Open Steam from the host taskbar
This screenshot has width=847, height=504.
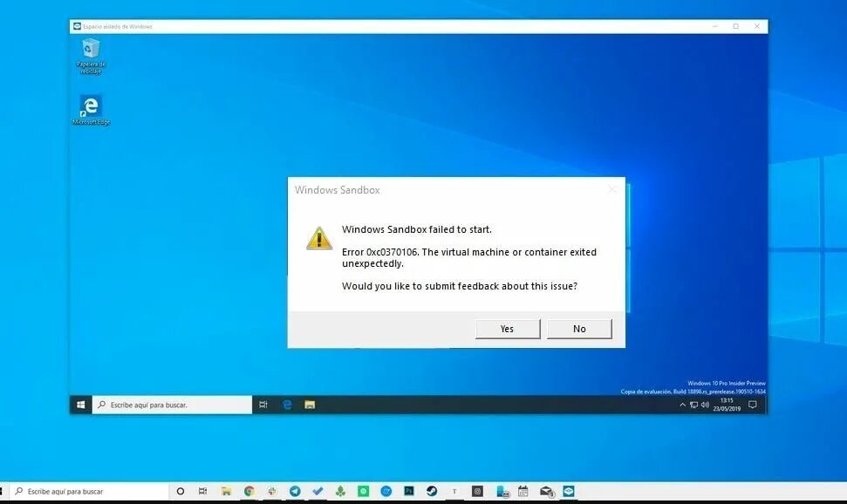click(432, 491)
